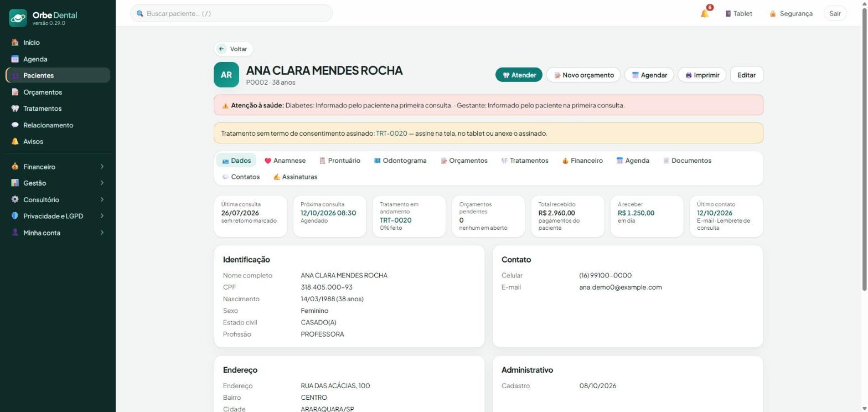Click the Odontograma tab icon
The height and width of the screenshot is (412, 868).
point(377,161)
